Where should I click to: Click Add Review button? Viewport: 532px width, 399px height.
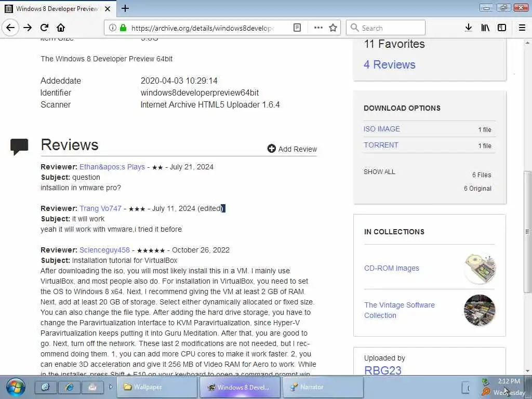[x=292, y=149]
